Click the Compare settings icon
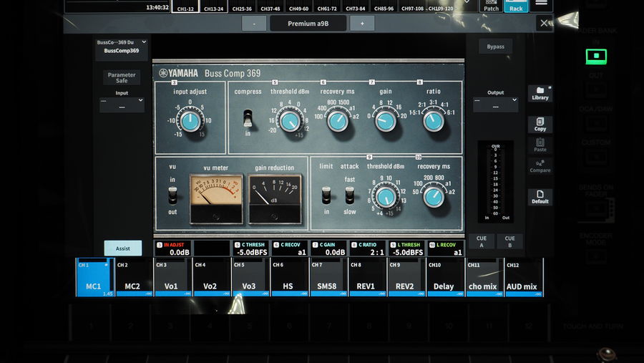Viewport: 644px width, 363px height. coord(540,166)
